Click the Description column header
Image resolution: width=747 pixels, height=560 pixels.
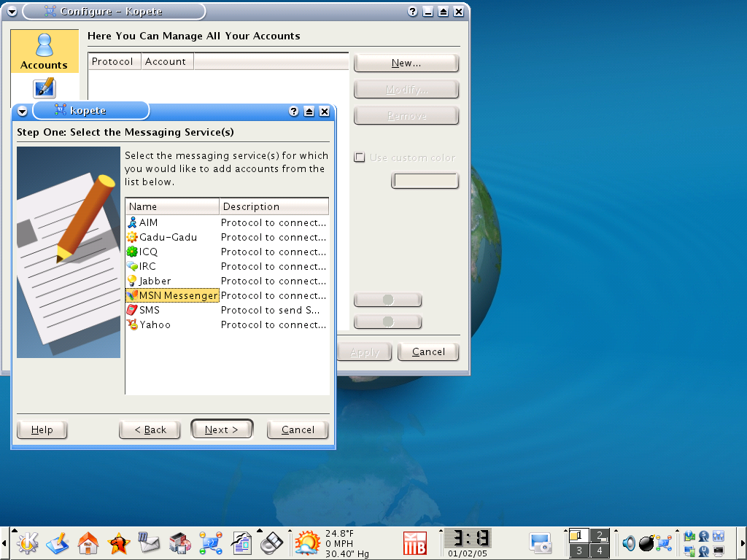point(274,206)
